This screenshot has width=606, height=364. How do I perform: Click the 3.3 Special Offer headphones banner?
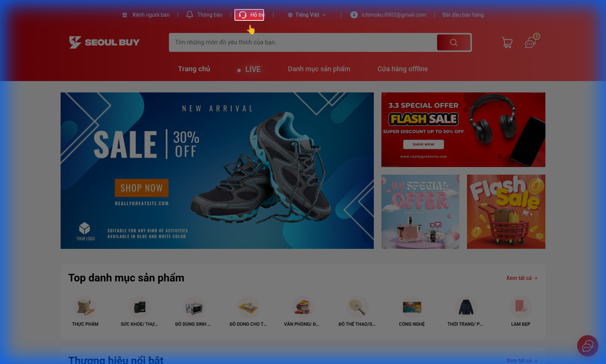coord(463,130)
